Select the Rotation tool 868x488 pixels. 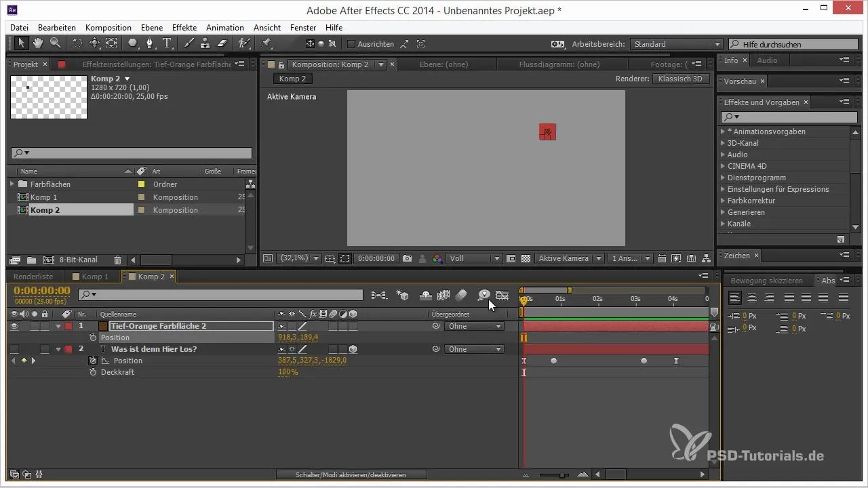77,43
